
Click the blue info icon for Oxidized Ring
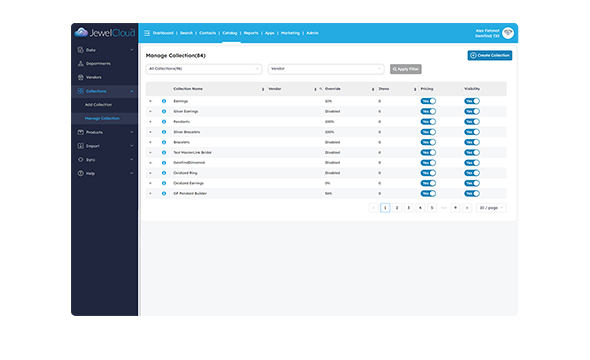[164, 173]
